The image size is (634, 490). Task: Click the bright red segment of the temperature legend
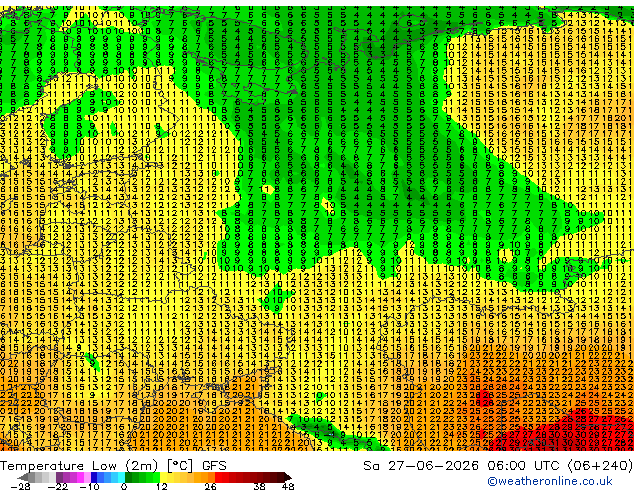click(222, 477)
